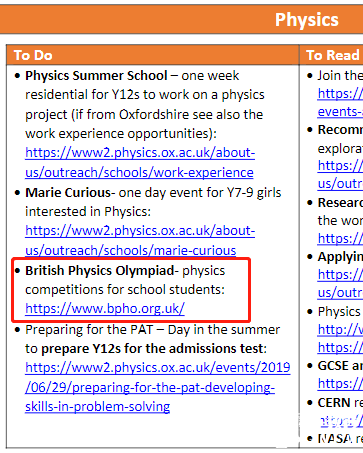This screenshot has height=453, width=363.
Task: Open the outreach schools work-experience link
Action: 140,163
